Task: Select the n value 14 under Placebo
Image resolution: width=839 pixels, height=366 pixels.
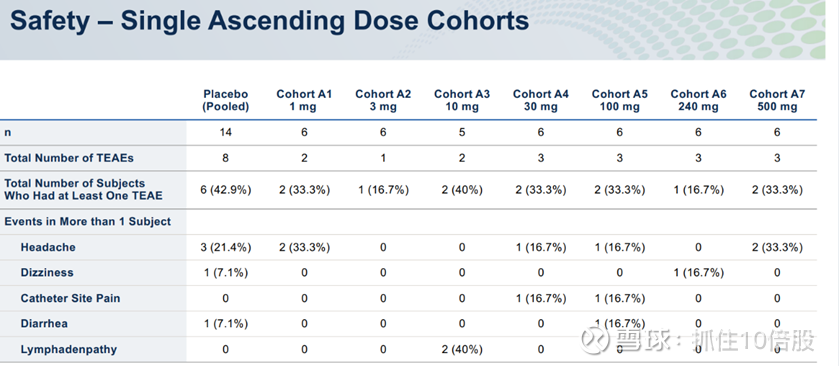Action: pos(225,132)
